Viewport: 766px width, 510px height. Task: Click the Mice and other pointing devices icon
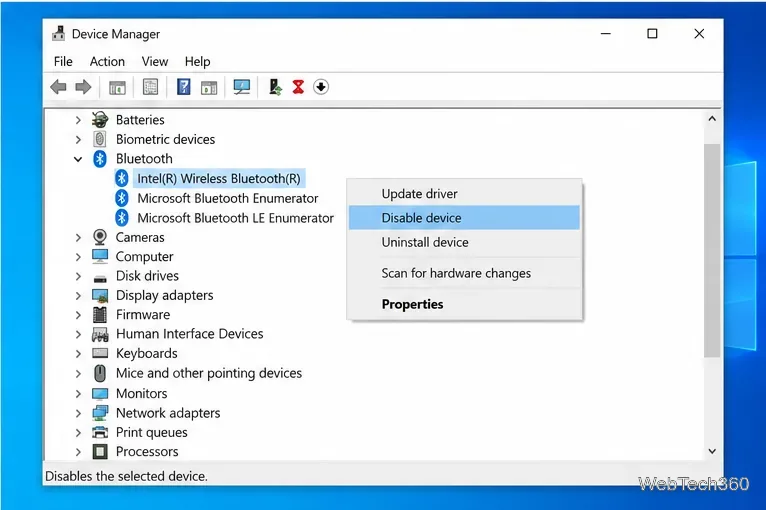(100, 373)
